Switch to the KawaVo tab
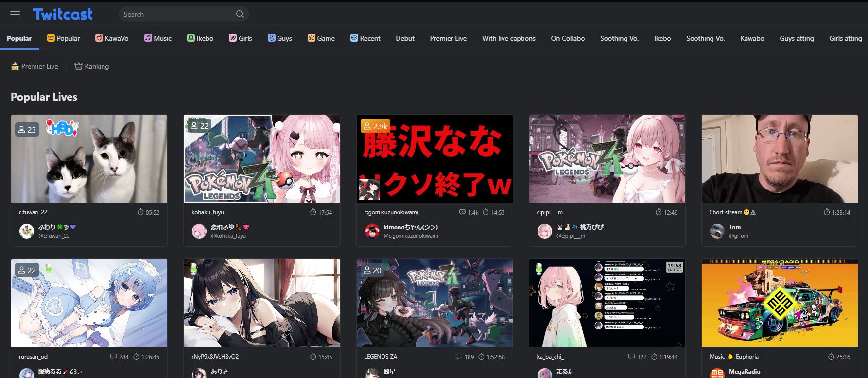The image size is (868, 378). (112, 38)
